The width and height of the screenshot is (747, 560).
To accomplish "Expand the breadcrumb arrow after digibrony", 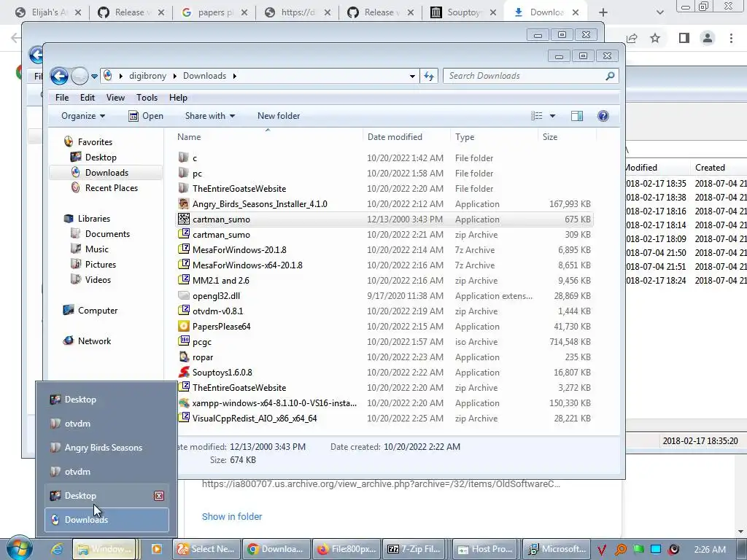I will click(174, 76).
